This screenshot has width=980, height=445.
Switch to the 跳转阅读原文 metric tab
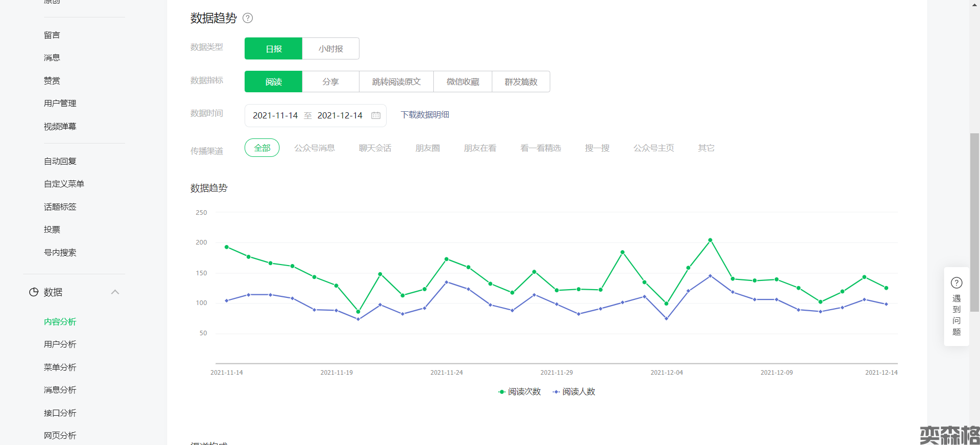pyautogui.click(x=396, y=82)
